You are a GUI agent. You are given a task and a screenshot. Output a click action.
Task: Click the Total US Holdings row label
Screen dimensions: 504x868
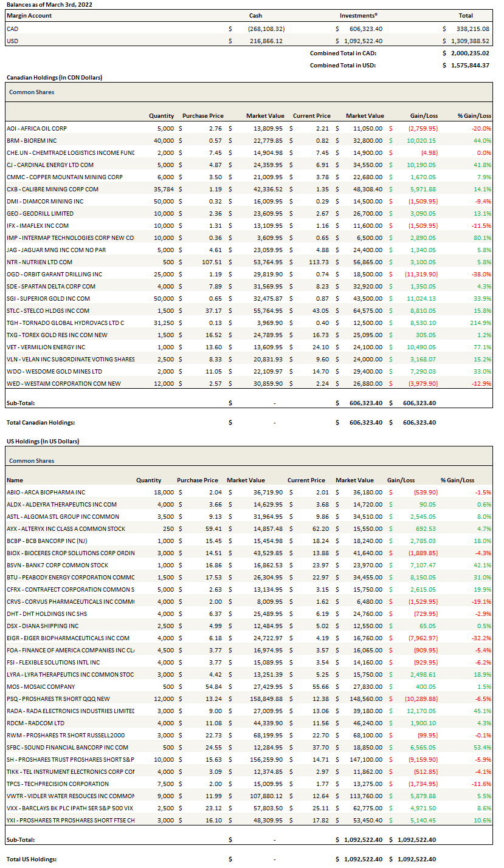(32, 859)
